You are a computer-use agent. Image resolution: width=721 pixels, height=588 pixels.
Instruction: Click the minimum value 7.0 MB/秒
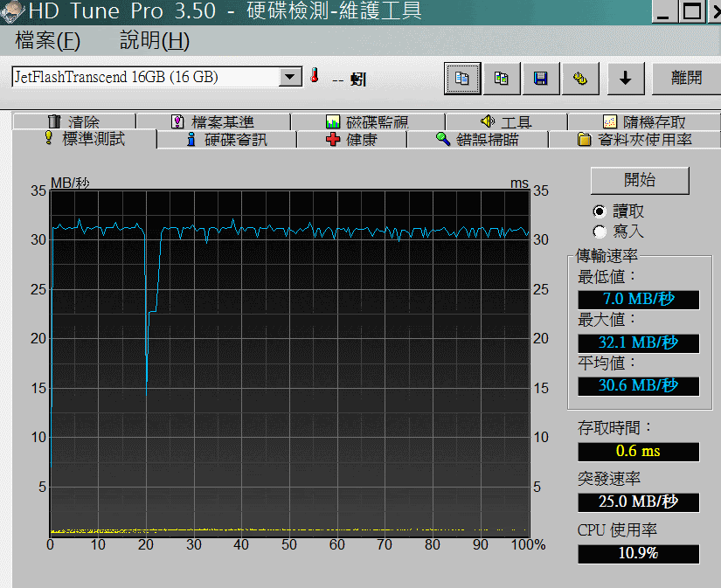[639, 300]
